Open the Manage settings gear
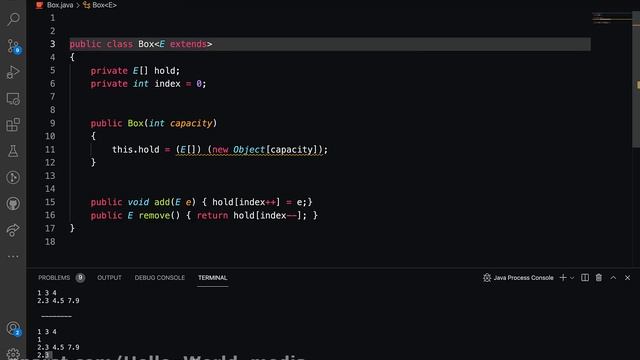This screenshot has width=640, height=360. [13, 354]
